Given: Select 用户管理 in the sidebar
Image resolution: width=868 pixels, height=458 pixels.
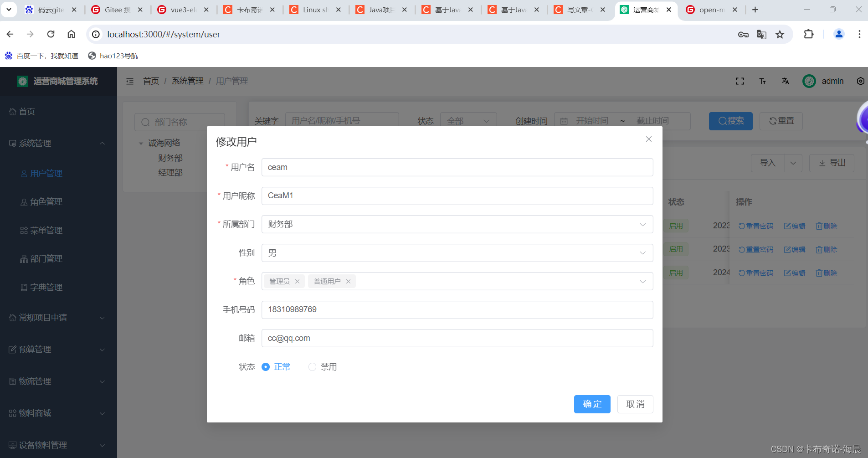Looking at the screenshot, I should (46, 173).
